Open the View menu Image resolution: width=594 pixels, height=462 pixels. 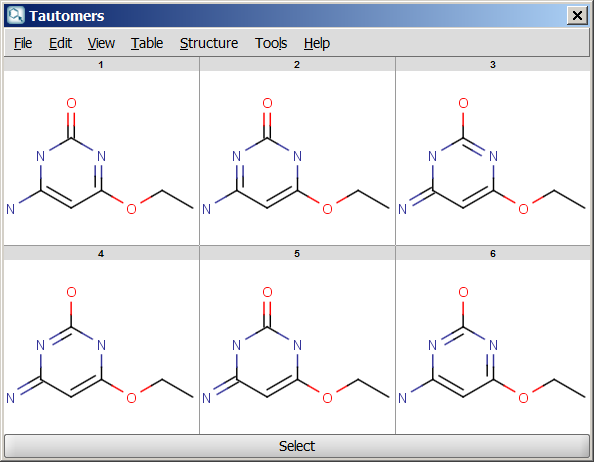point(101,43)
